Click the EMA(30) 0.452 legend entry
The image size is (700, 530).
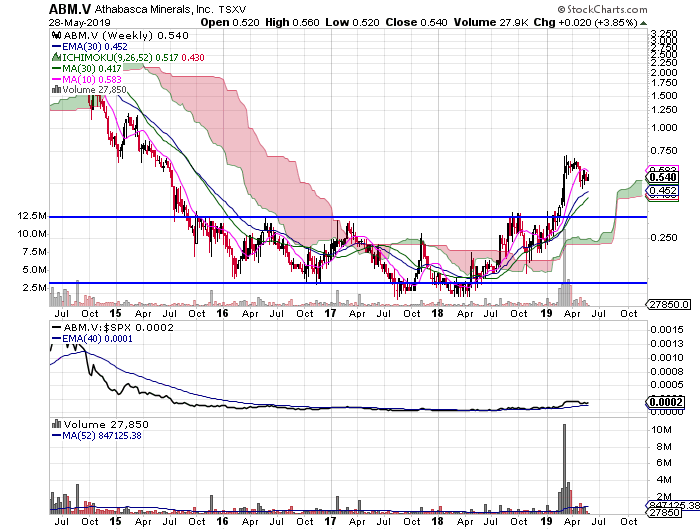[x=90, y=46]
